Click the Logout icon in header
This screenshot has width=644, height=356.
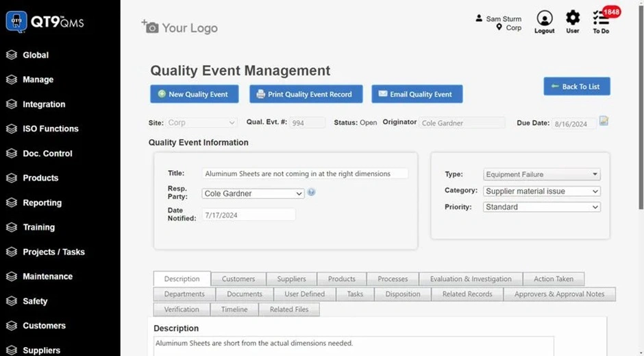pyautogui.click(x=545, y=19)
